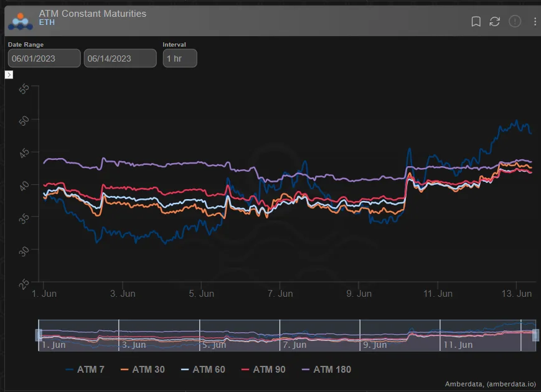541x392 pixels.
Task: Click the ETH subtitle label
Action: click(x=47, y=22)
